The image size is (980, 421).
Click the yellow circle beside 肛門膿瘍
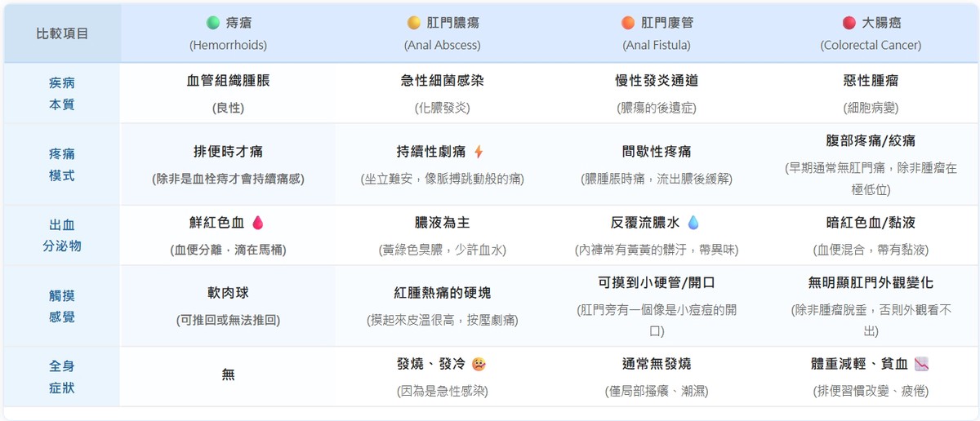click(414, 23)
